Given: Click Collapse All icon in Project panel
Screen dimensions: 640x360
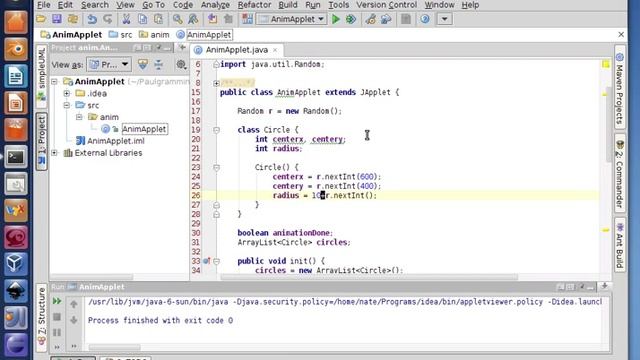Looking at the screenshot, I should click(158, 64).
